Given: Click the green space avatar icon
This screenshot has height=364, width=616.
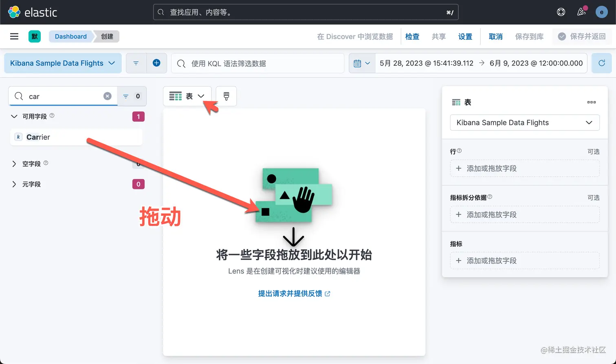Looking at the screenshot, I should point(35,36).
